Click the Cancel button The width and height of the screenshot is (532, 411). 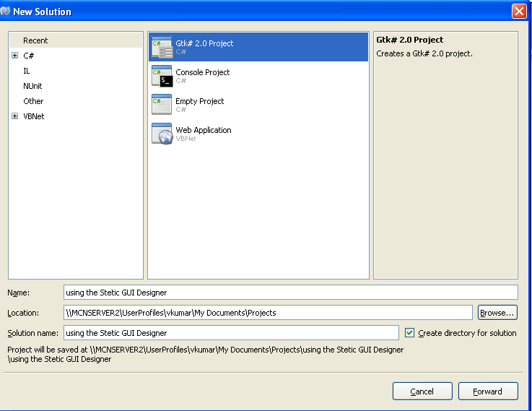tap(422, 391)
